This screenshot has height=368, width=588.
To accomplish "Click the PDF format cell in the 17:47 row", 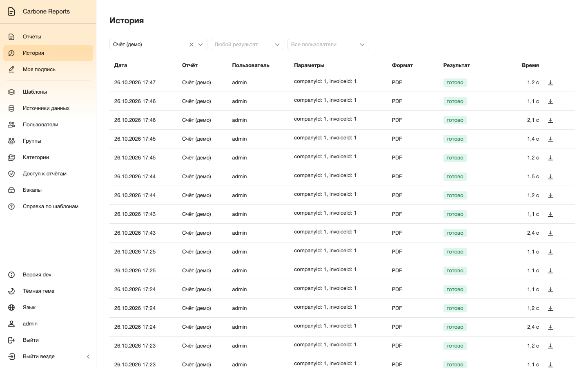I will pyautogui.click(x=397, y=83).
